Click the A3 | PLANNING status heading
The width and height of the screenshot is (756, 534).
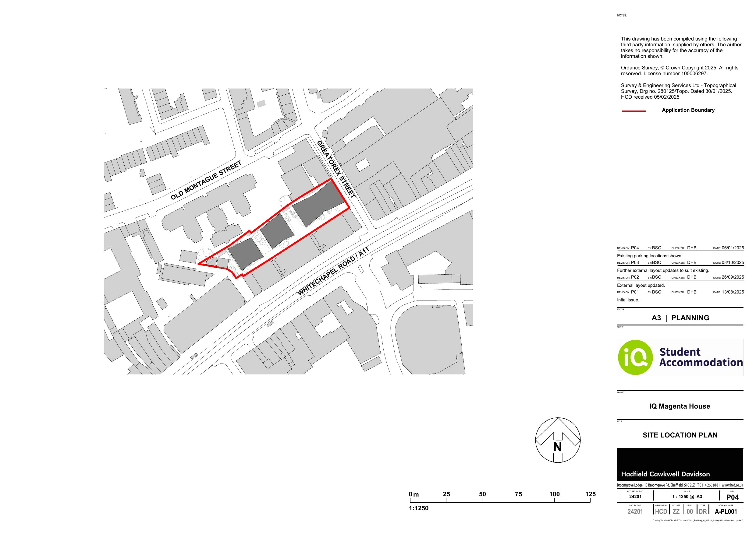coord(680,318)
